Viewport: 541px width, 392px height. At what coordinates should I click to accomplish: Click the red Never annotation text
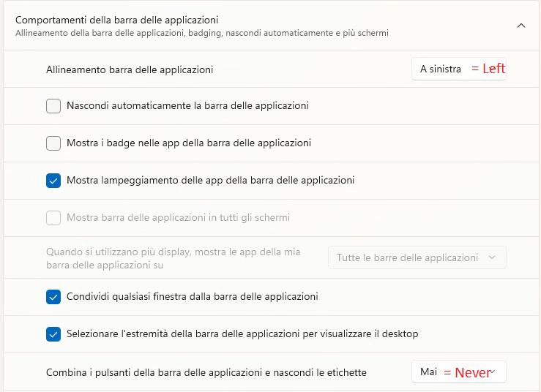tap(472, 372)
